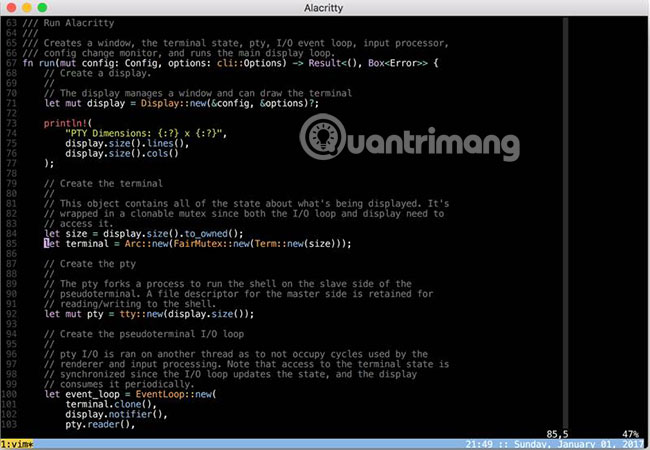The image size is (650, 450).
Task: Click 'Display::new(&config, &options)?;' call
Action: (x=230, y=103)
